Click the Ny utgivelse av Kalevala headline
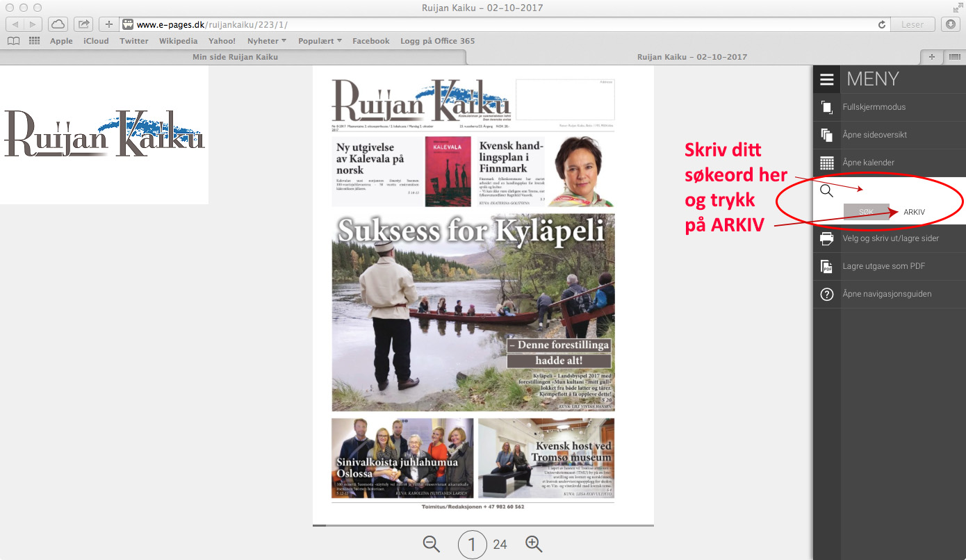 370,158
